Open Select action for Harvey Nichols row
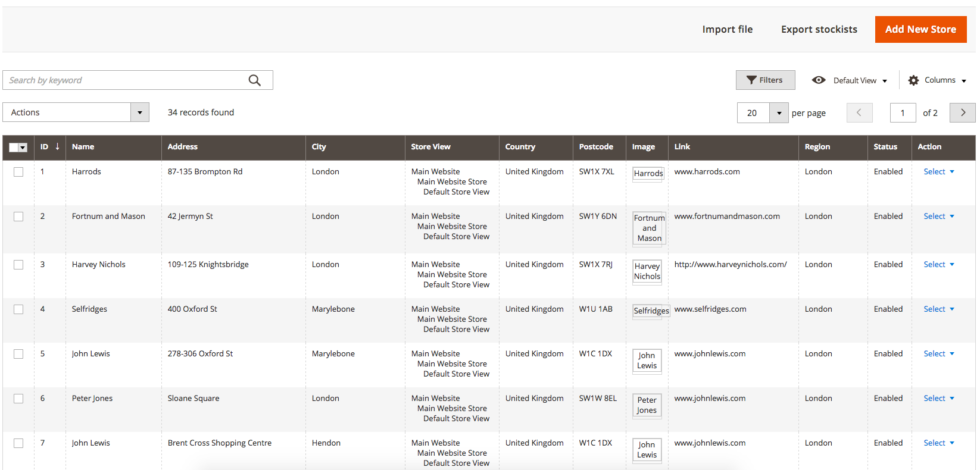980x470 pixels. click(x=939, y=264)
